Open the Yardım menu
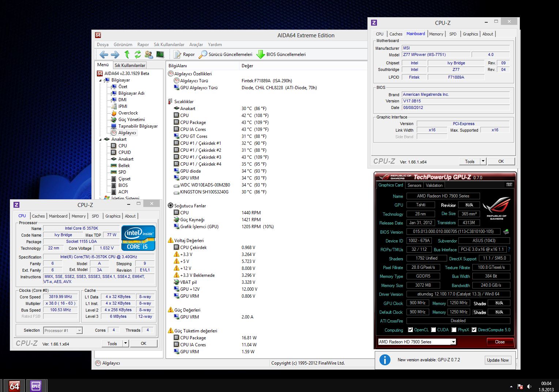The width and height of the screenshot is (559, 392). (x=215, y=45)
